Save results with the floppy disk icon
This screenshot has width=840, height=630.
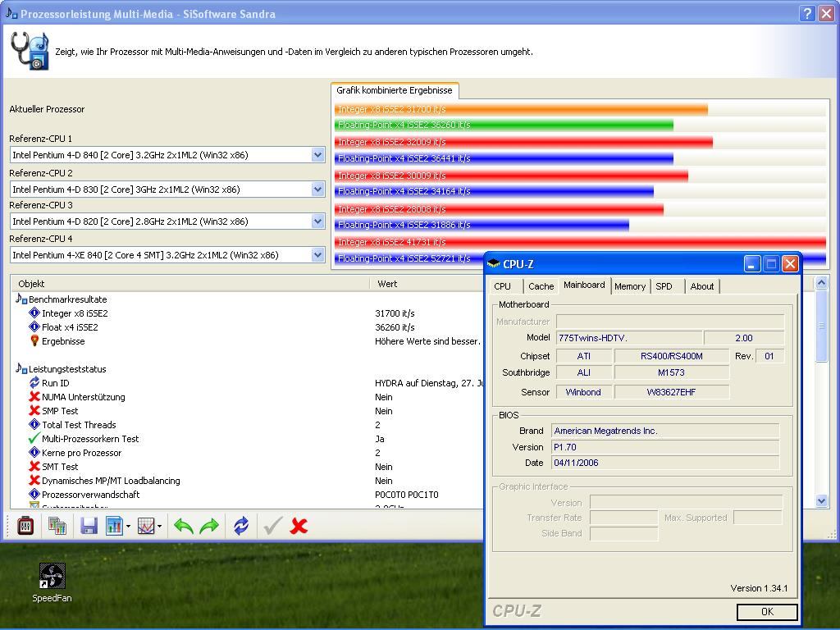(89, 526)
